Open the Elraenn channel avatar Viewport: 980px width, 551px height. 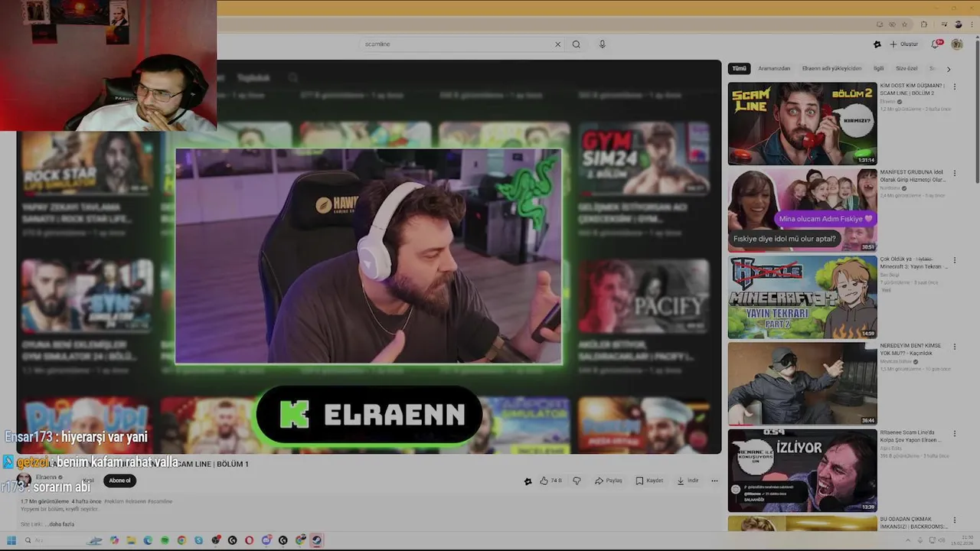click(24, 481)
